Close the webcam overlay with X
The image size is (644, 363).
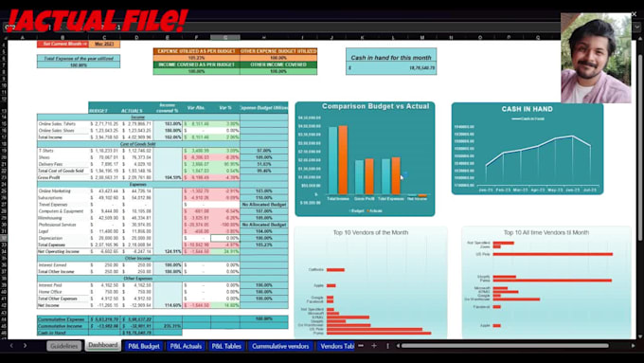[x=635, y=14]
